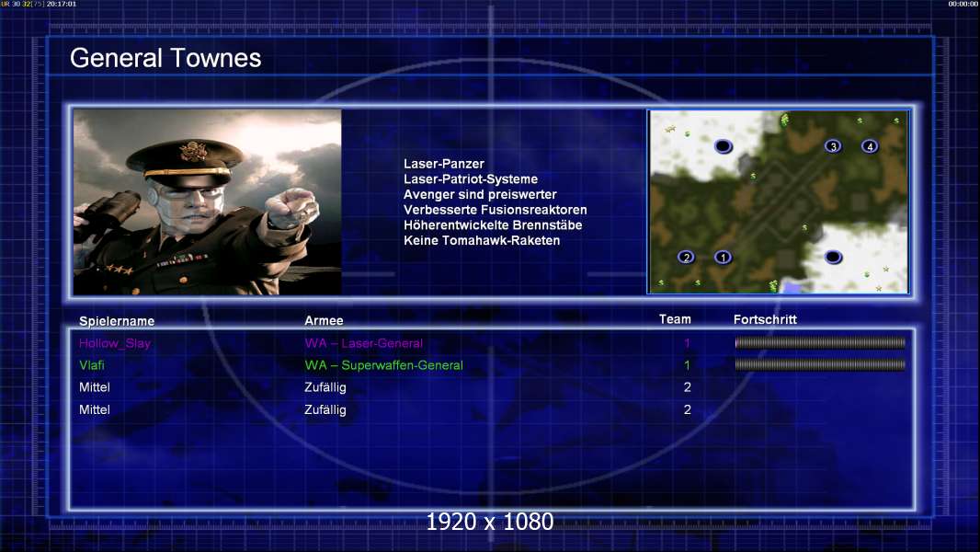980x552 pixels.
Task: Click 'Avenger sind preiswerter' text
Action: 480,194
